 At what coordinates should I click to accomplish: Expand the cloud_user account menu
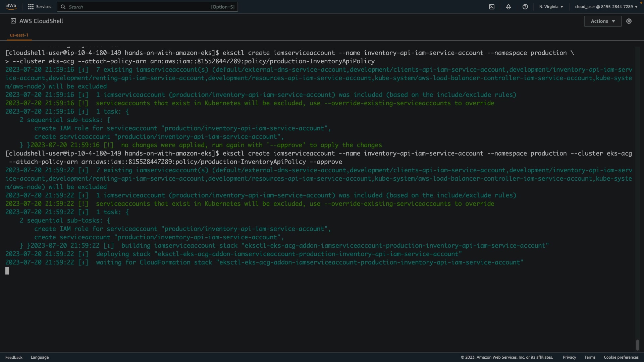(606, 7)
